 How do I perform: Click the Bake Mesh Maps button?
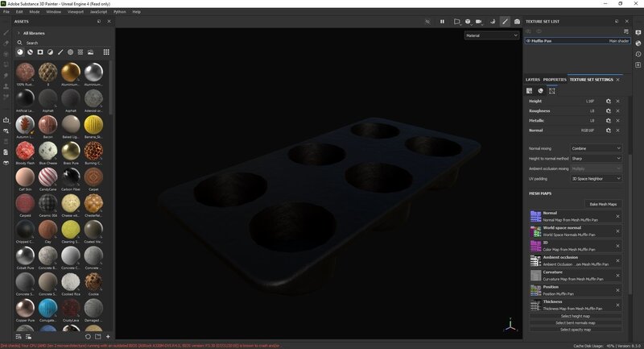[602, 204]
